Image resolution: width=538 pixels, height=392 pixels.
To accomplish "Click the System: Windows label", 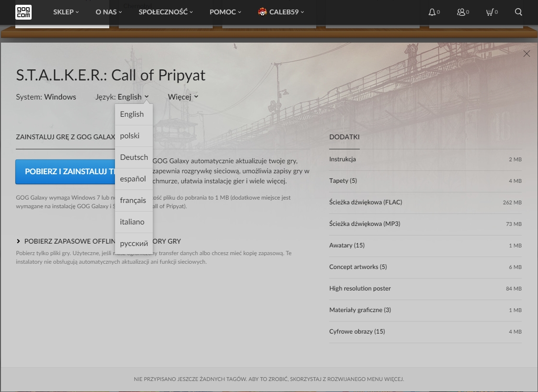I will [46, 97].
